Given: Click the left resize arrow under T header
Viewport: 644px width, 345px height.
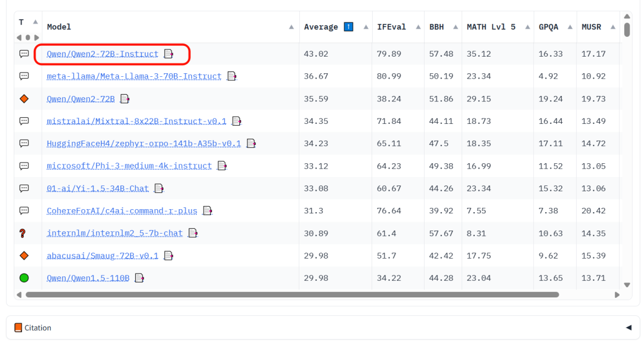Looking at the screenshot, I should pos(19,38).
